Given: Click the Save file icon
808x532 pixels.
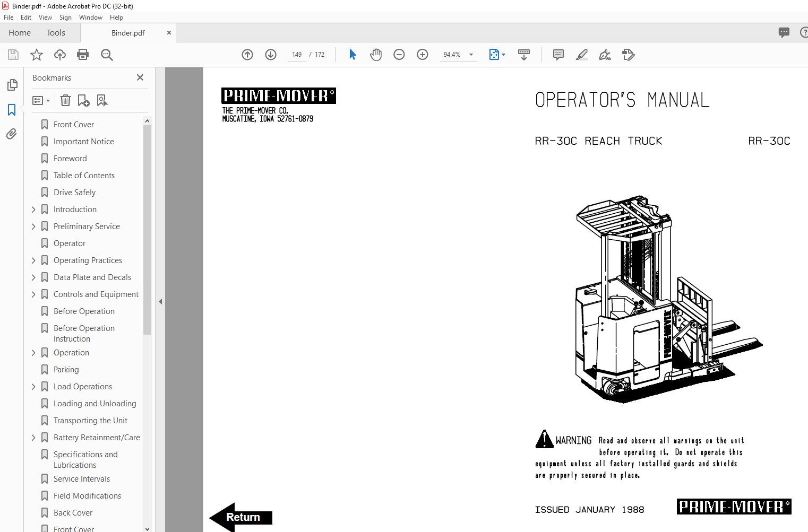Looking at the screenshot, I should [13, 55].
